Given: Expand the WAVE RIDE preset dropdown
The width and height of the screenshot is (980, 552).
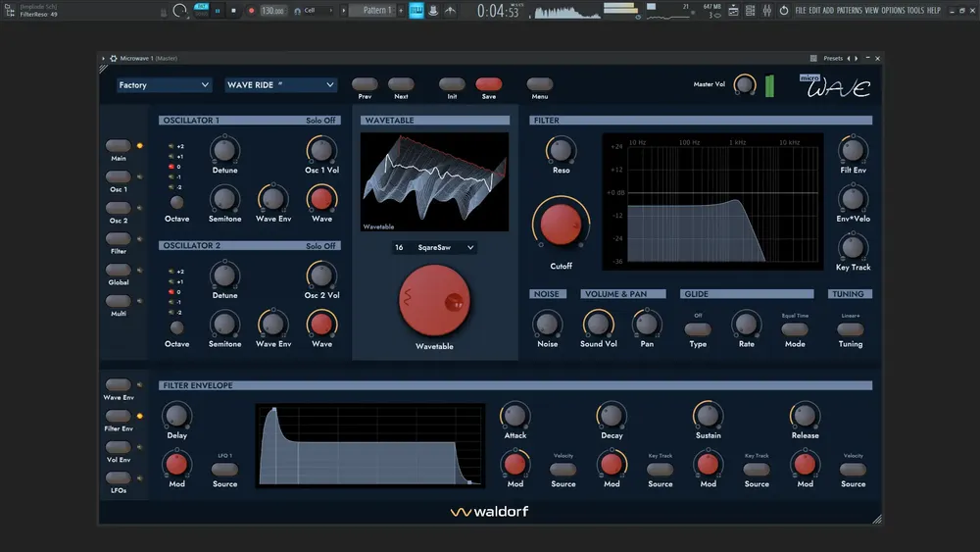Looking at the screenshot, I should 280,85.
